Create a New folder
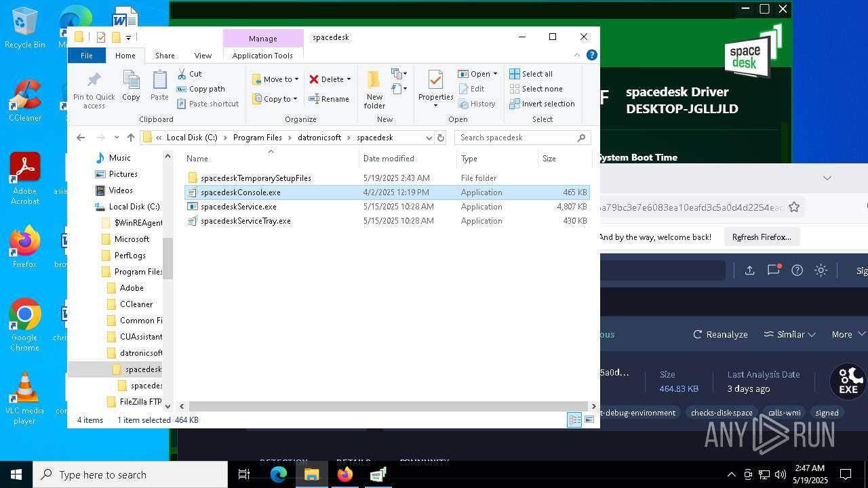 click(374, 89)
